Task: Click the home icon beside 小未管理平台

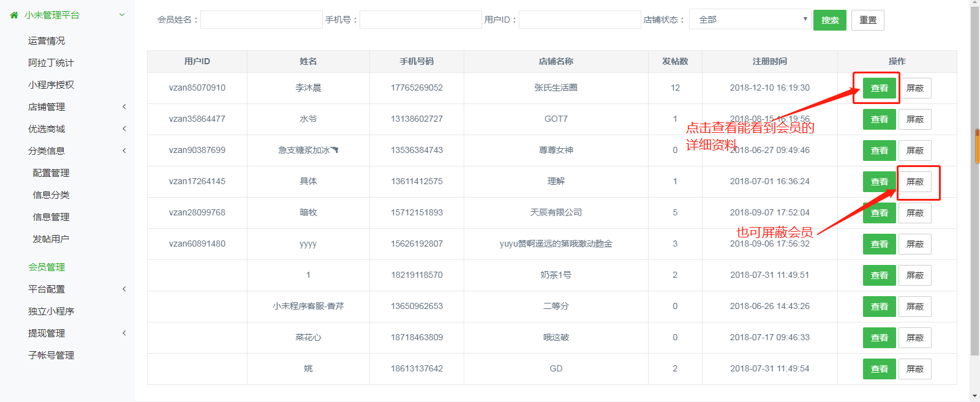Action: click(x=14, y=15)
